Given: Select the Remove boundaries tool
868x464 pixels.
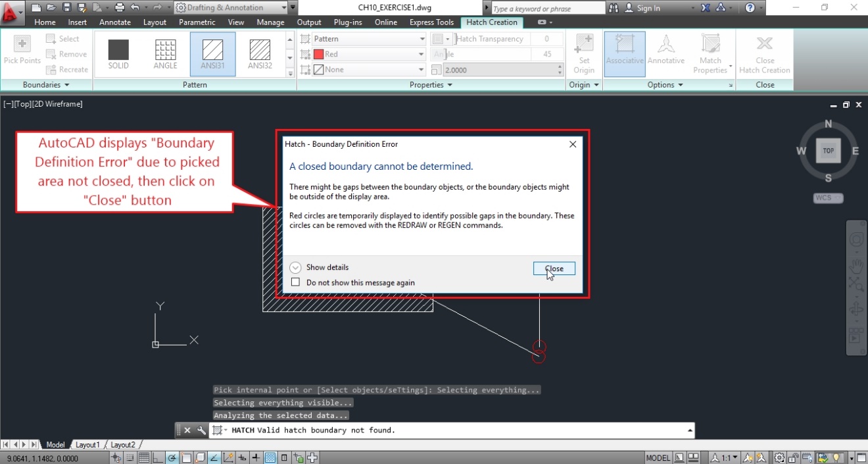Looking at the screenshot, I should pos(67,54).
